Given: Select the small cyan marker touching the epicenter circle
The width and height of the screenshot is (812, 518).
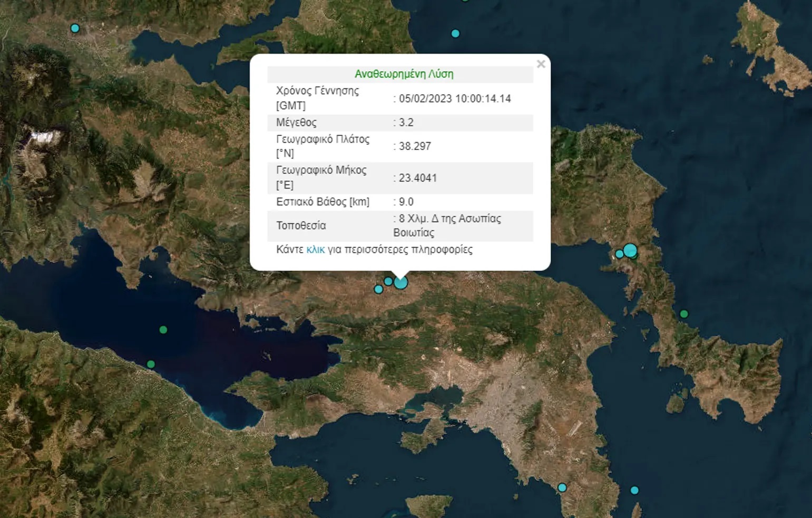Looking at the screenshot, I should [x=388, y=282].
